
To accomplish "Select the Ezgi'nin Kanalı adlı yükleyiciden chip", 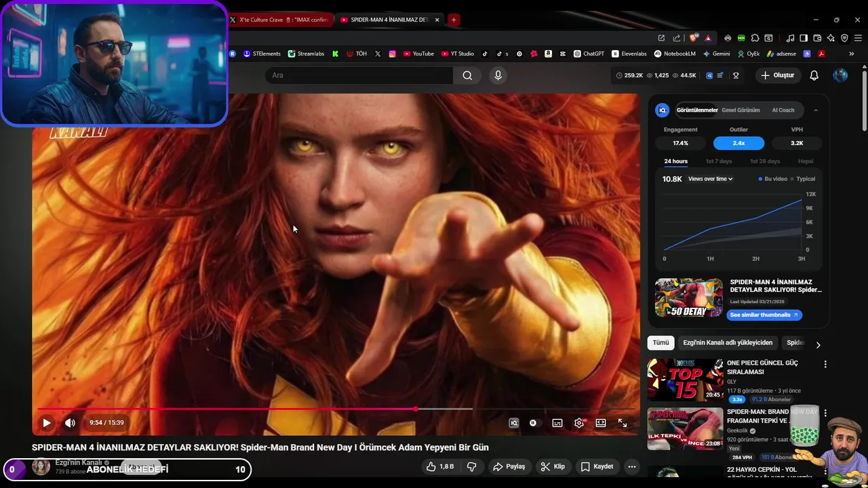I will coord(728,343).
